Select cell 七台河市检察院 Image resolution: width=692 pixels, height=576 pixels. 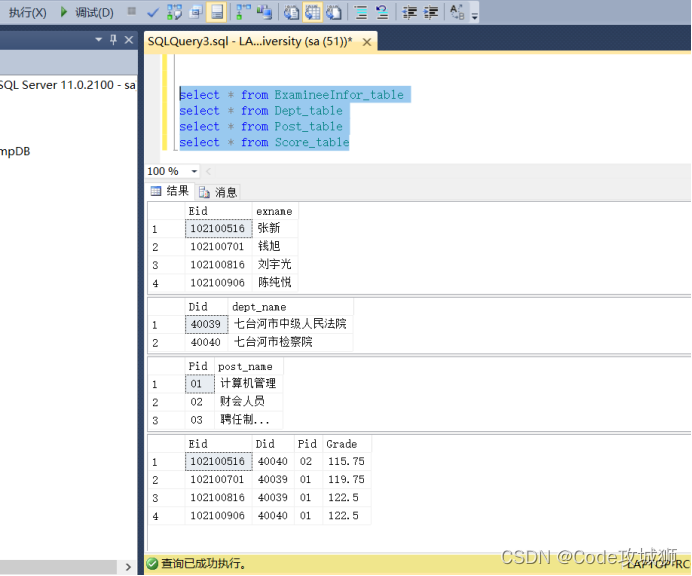tap(290, 342)
